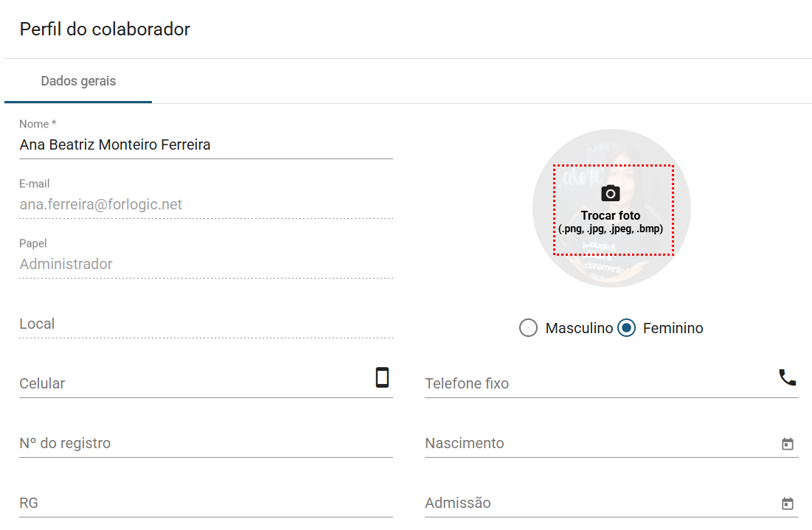Open the Admissão calendar date picker icon
This screenshot has height=530, width=812.
click(x=787, y=503)
